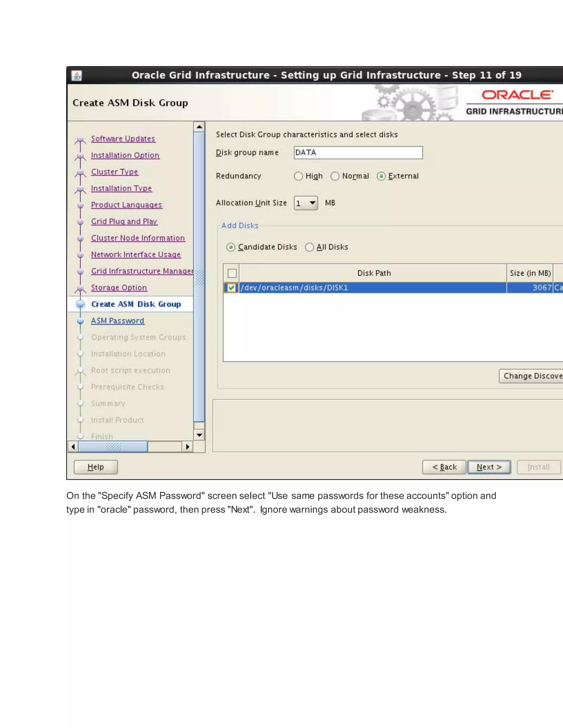Select the /dev/oracleasm/disks/DISK1 path cell

pos(373,288)
